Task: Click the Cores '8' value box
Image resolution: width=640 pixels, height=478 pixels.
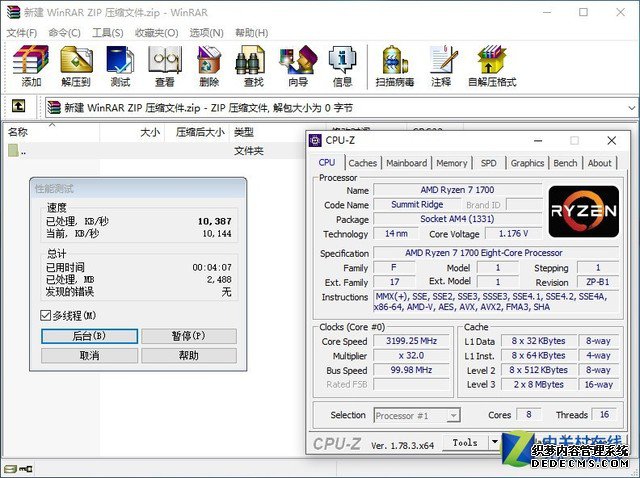Action: [x=529, y=414]
